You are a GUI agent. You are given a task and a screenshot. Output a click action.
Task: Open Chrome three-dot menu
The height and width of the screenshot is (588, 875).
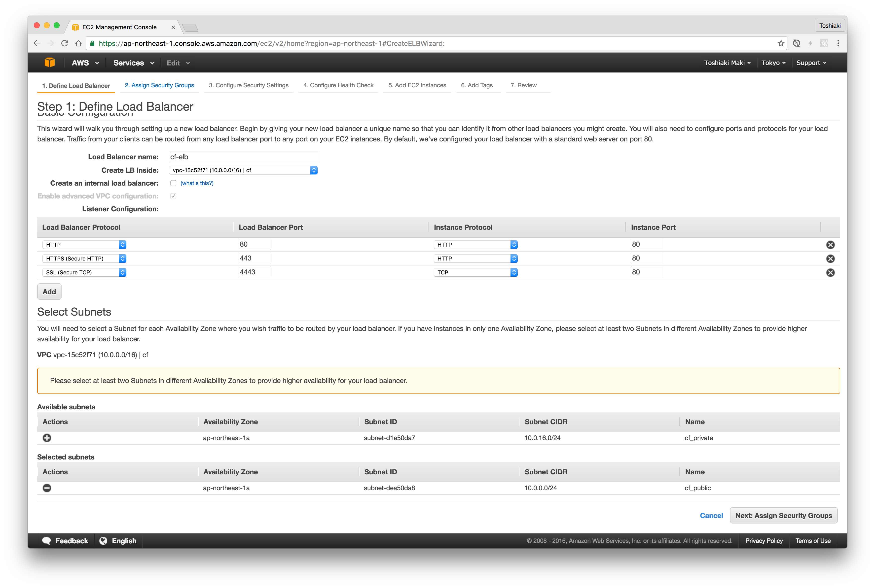pos(838,43)
